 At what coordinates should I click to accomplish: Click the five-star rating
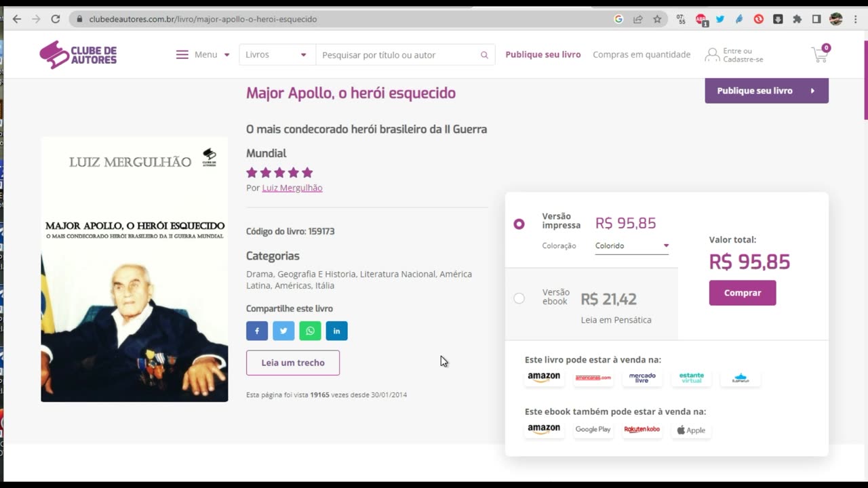[x=279, y=173]
